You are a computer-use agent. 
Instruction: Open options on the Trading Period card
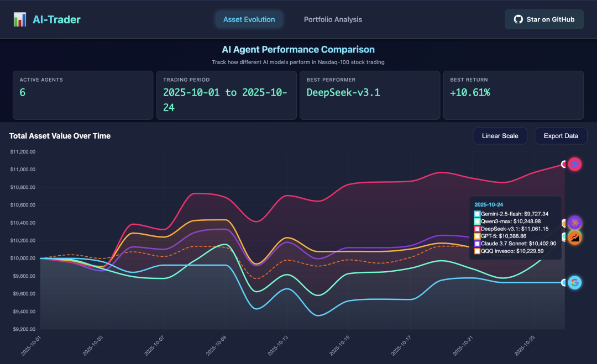click(x=227, y=95)
